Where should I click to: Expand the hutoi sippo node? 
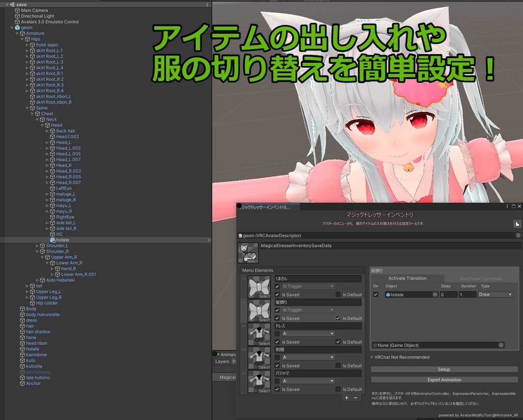[x=27, y=45]
